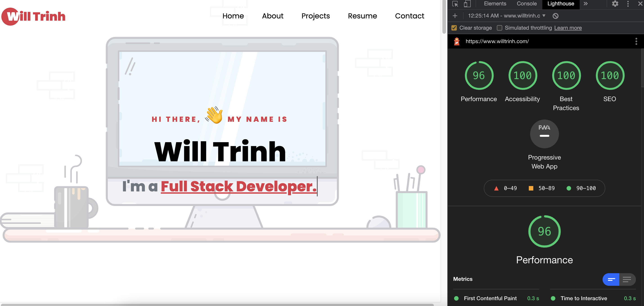The height and width of the screenshot is (306, 644).
Task: Click the Will Trinh logo
Action: (34, 16)
